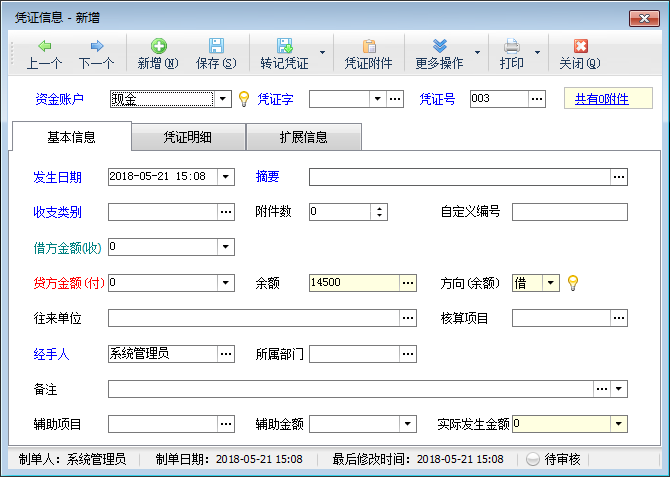The image size is (670, 477).
Task: Click the 打印 printer icon
Action: tap(511, 46)
